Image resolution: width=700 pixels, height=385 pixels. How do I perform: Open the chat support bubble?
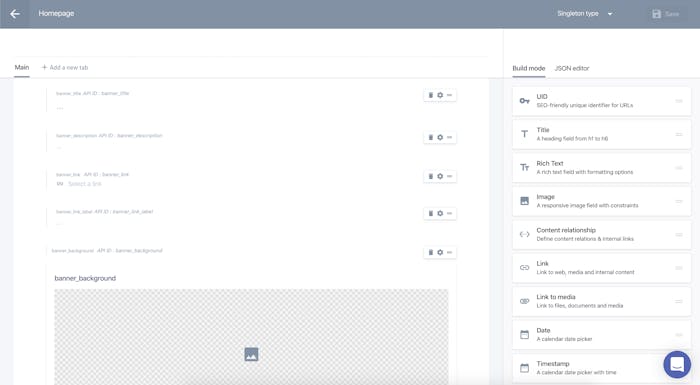click(677, 364)
